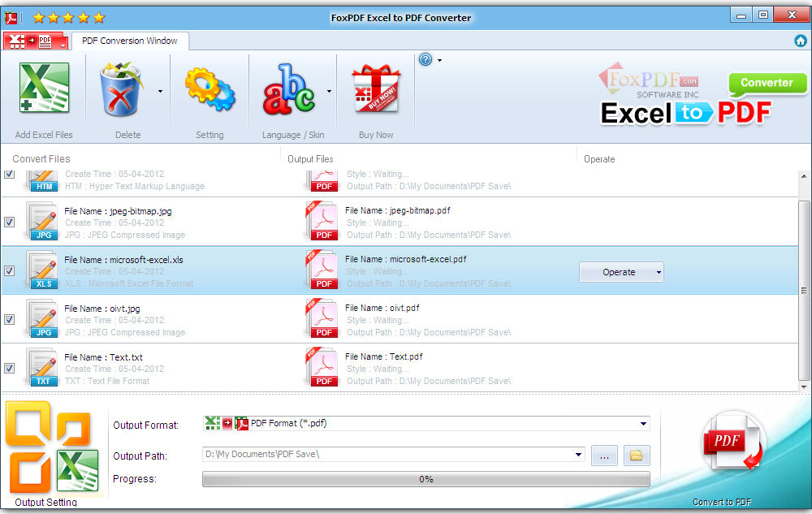Click the Buy Now gift icon
The height and width of the screenshot is (514, 812).
[376, 89]
